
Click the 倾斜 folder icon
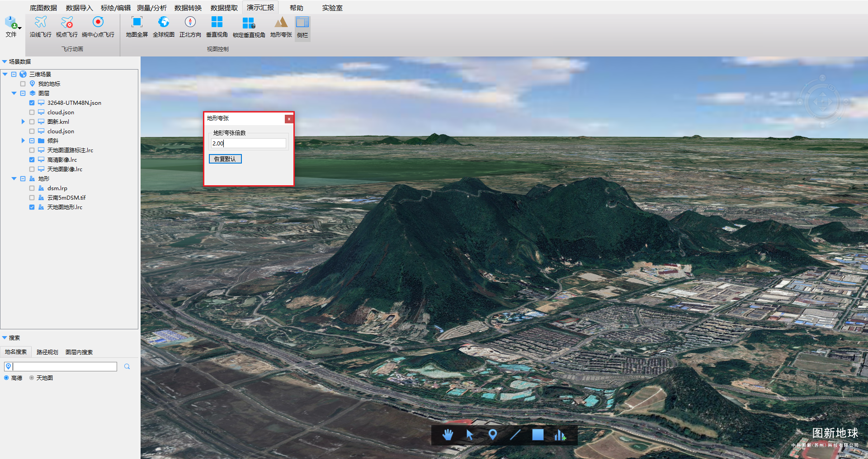coord(41,141)
